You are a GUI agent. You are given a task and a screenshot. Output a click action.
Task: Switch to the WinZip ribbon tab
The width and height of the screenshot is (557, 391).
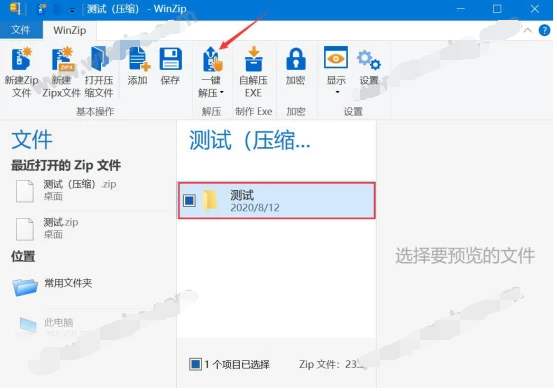click(x=70, y=30)
